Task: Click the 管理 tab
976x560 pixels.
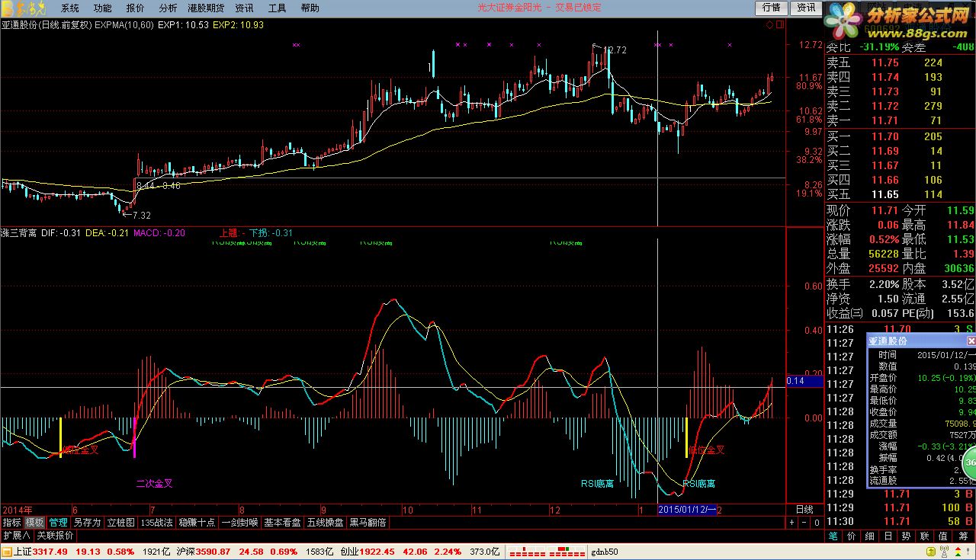Action: click(x=58, y=523)
